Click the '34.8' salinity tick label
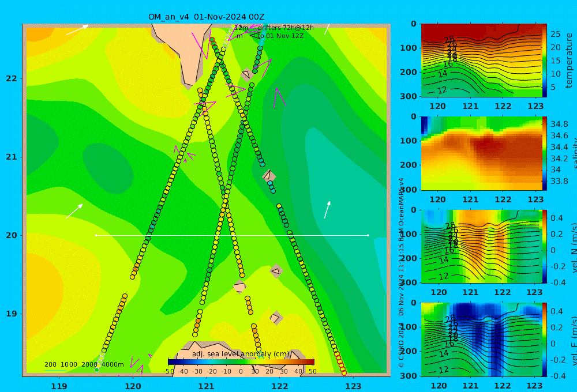The width and height of the screenshot is (577, 392). [x=559, y=124]
